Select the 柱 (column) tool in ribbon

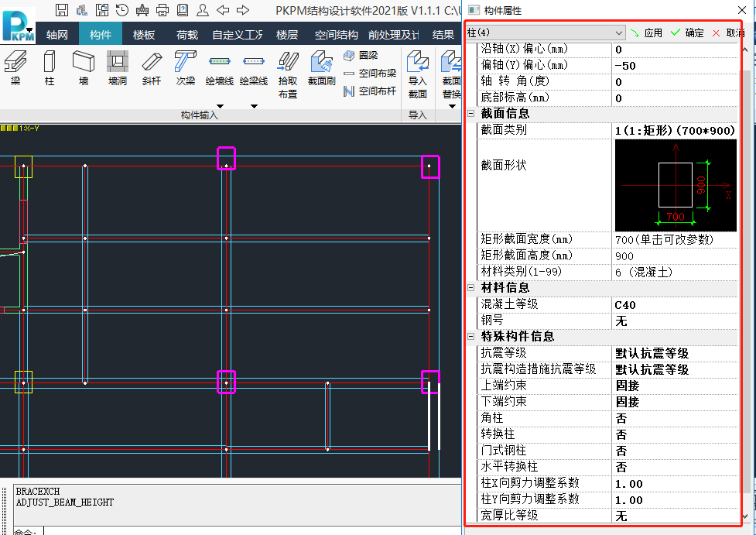(x=50, y=68)
